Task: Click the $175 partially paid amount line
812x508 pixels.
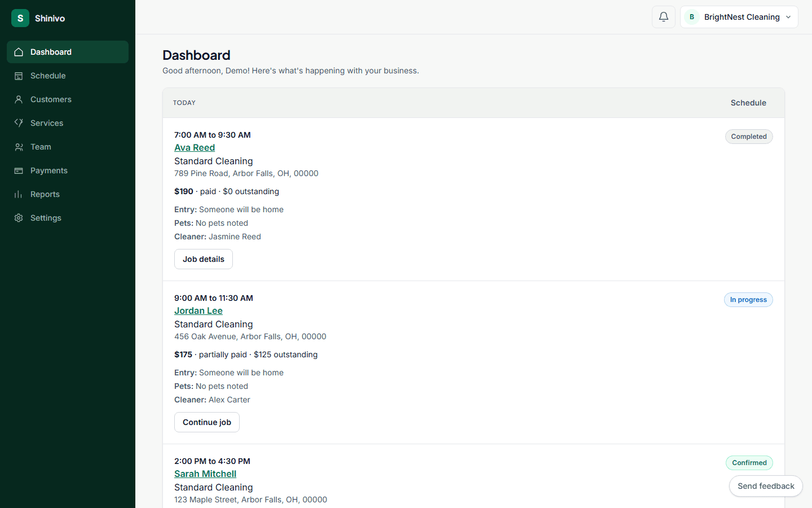Action: 246,354
